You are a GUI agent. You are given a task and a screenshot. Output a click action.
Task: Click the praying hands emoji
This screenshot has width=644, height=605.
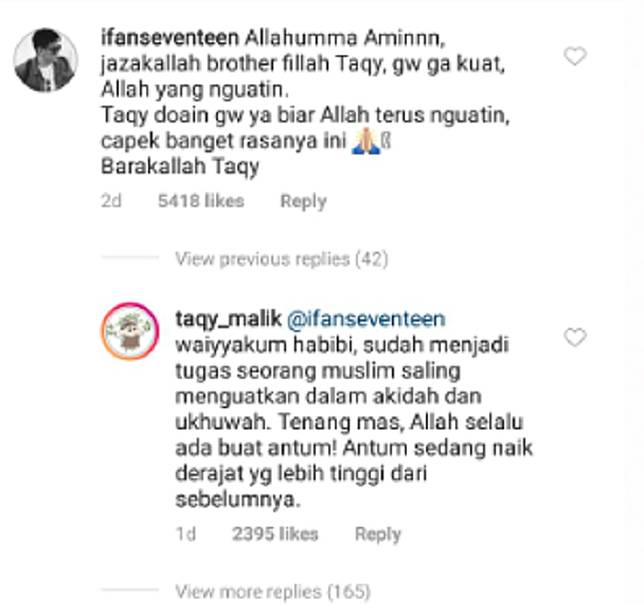366,141
